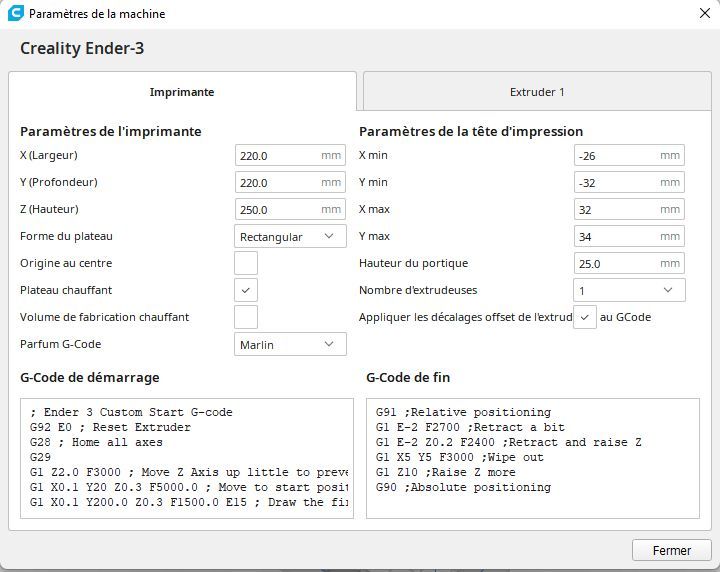Viewport: 720px width, 572px height.
Task: Edit the X (Largeur) field
Action: click(290, 156)
